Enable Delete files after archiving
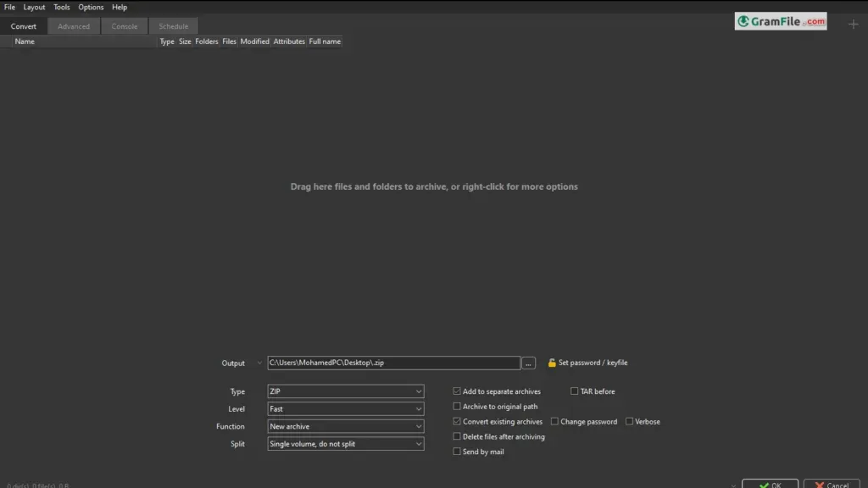Image resolution: width=868 pixels, height=488 pixels. tap(457, 436)
